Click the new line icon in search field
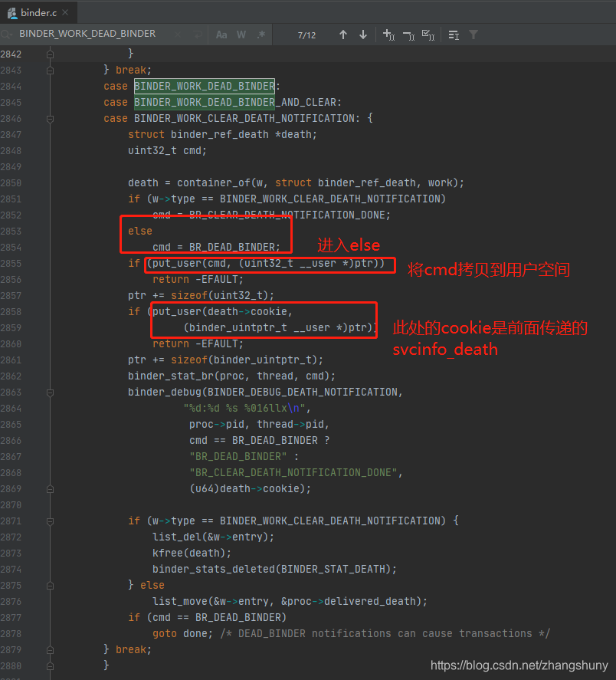Screen dimensions: 616x680 coord(197,34)
